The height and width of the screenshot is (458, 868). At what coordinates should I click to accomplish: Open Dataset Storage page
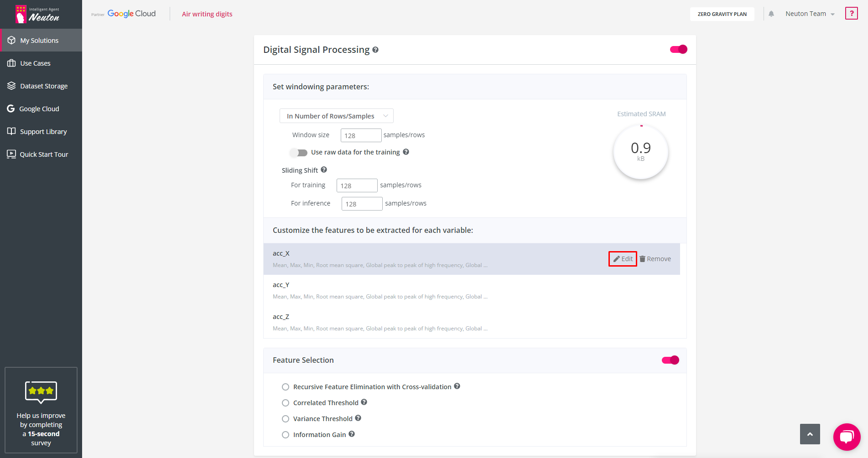[41, 86]
